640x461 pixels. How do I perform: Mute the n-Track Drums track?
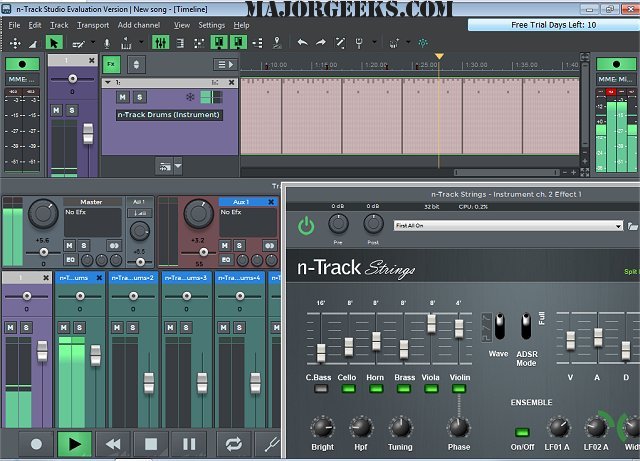122,97
